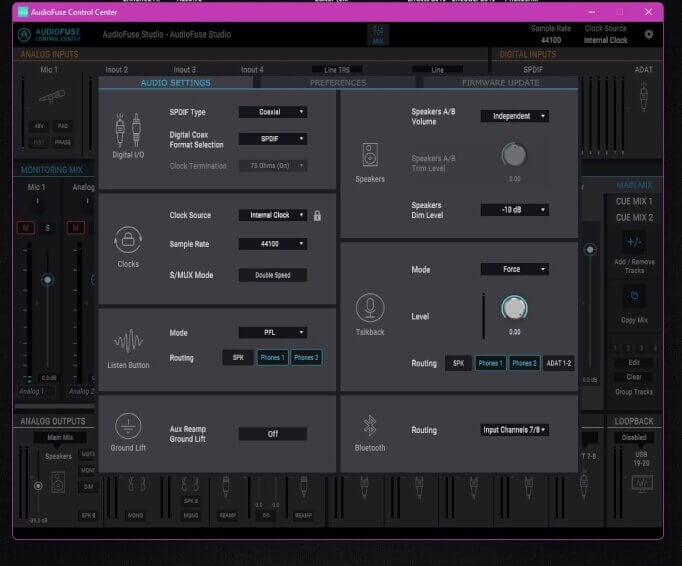Open Talkback Mode Force dropdown
Screen dimensions: 682x566
515,269
